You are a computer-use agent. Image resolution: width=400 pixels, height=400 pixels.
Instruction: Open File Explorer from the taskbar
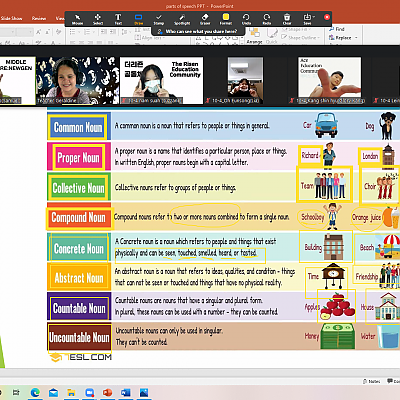[71, 392]
